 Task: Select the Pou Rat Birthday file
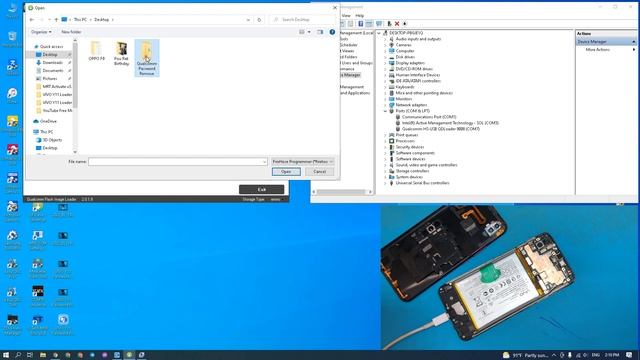(121, 53)
